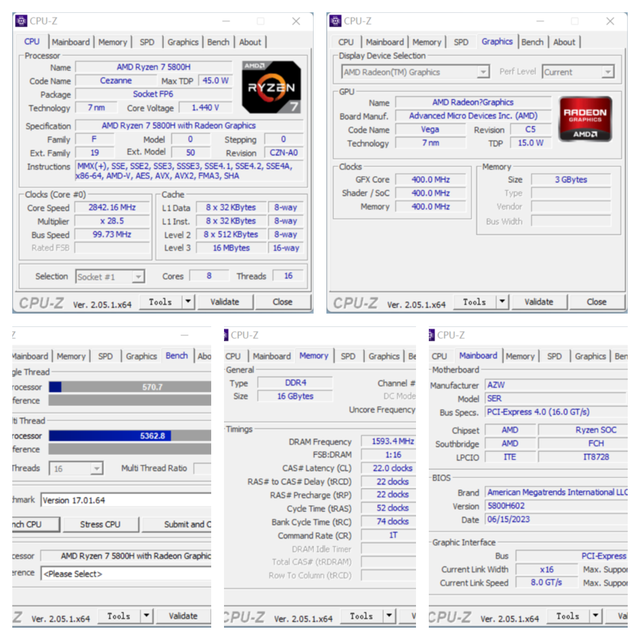Click the GFX Core 400.0 MHz value
The width and height of the screenshot is (640, 640).
[x=431, y=180]
